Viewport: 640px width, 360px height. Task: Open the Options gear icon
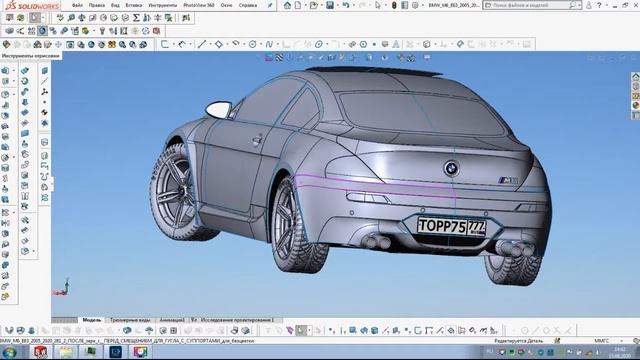(x=415, y=5)
